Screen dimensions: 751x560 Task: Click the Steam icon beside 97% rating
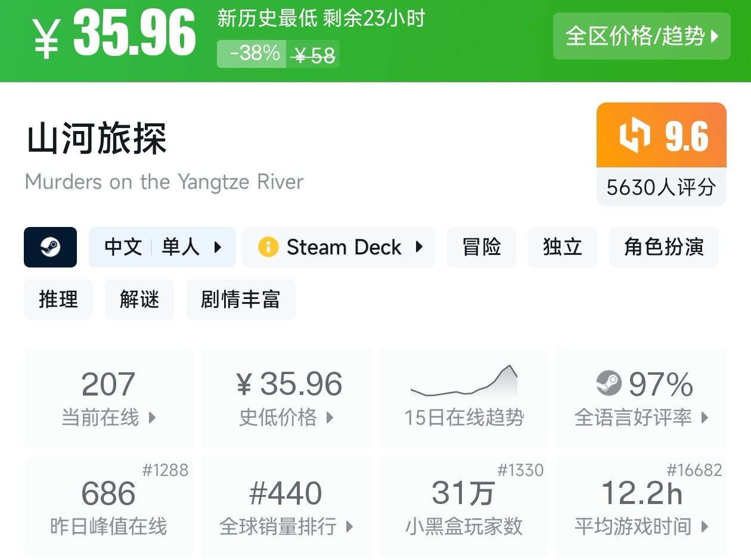(x=609, y=383)
